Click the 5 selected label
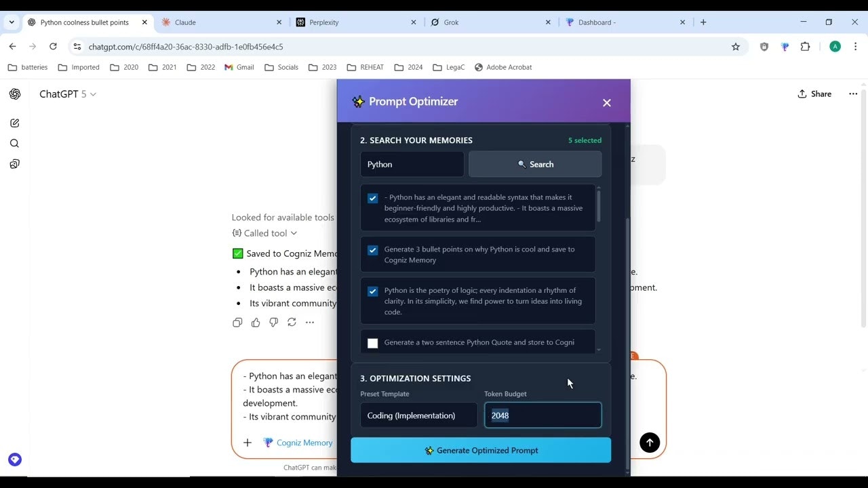This screenshot has width=868, height=488. click(585, 140)
